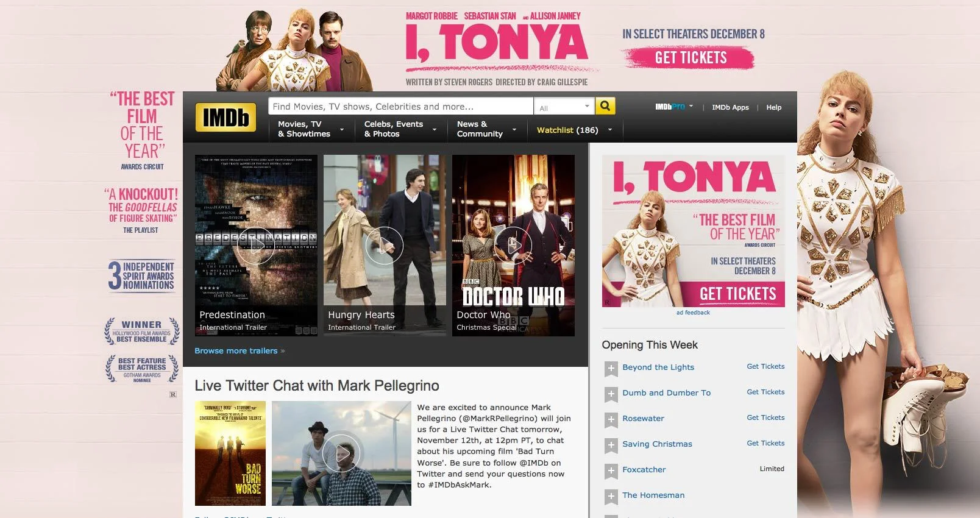
Task: Open The Homesman title link
Action: tap(653, 495)
